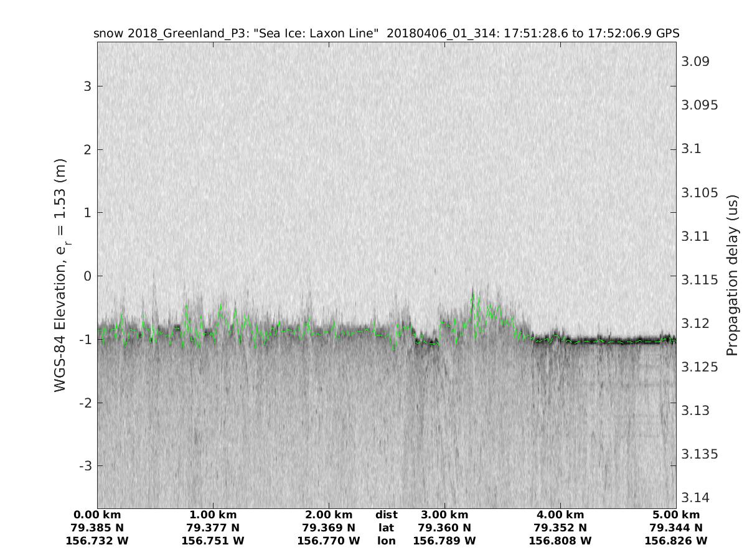Click the '5.00 km' x-axis tick label
The width and height of the screenshot is (747, 560).
coord(676,515)
